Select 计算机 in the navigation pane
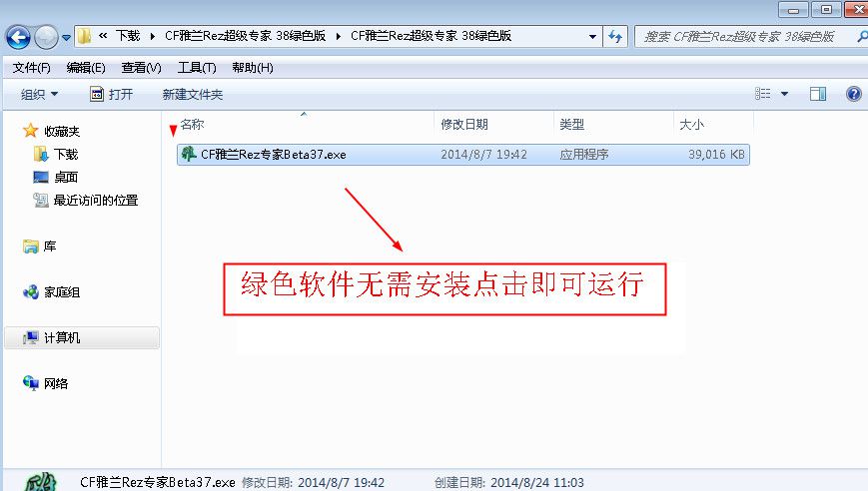 point(62,337)
